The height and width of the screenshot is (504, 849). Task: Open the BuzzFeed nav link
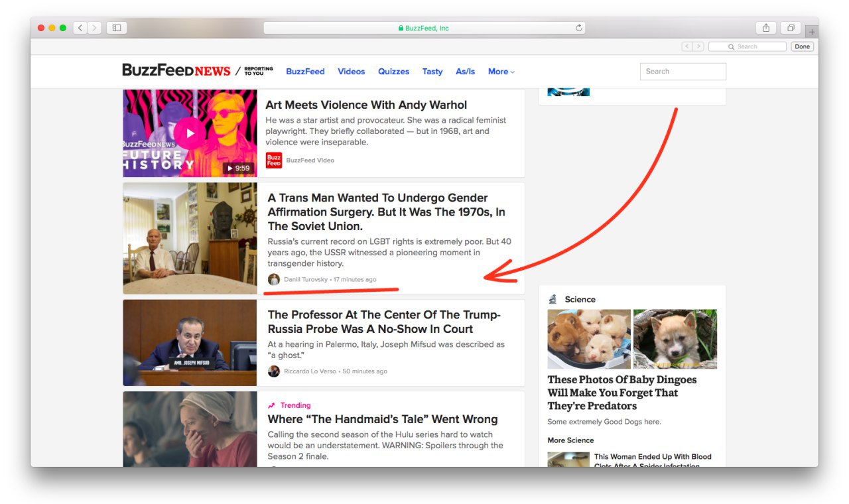[305, 72]
